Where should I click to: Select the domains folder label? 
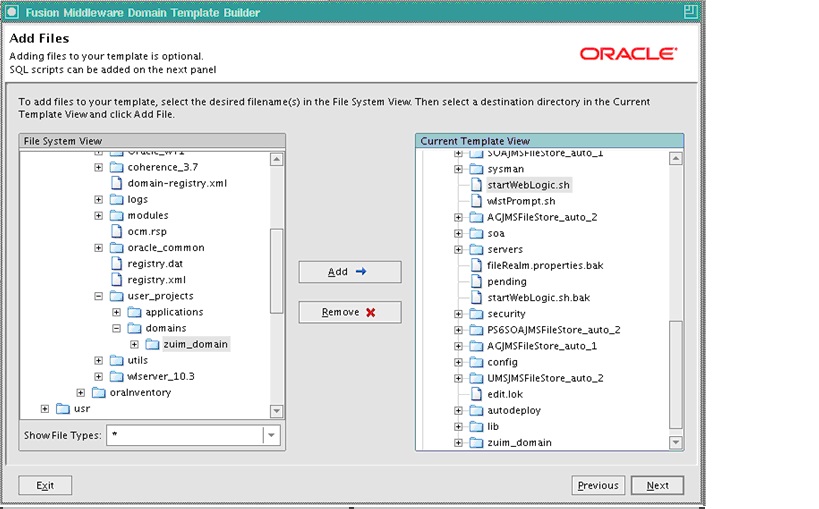click(166, 328)
